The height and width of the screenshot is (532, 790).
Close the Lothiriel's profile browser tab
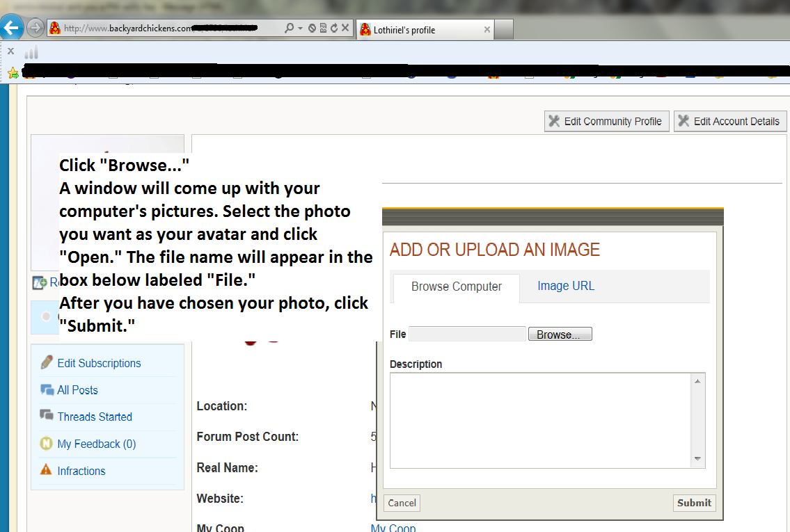[487, 30]
